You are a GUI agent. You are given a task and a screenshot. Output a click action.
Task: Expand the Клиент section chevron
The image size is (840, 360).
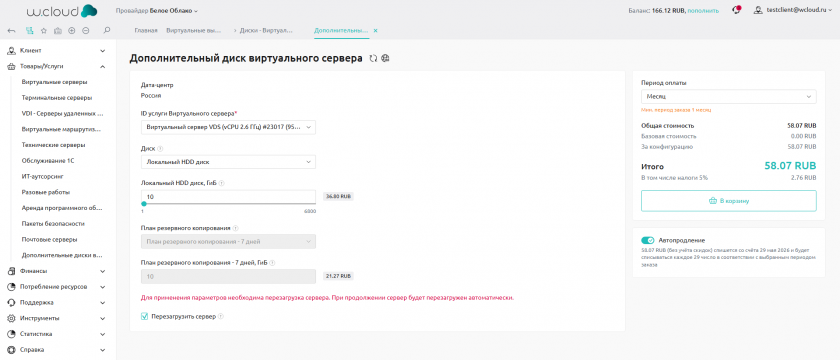tap(103, 51)
